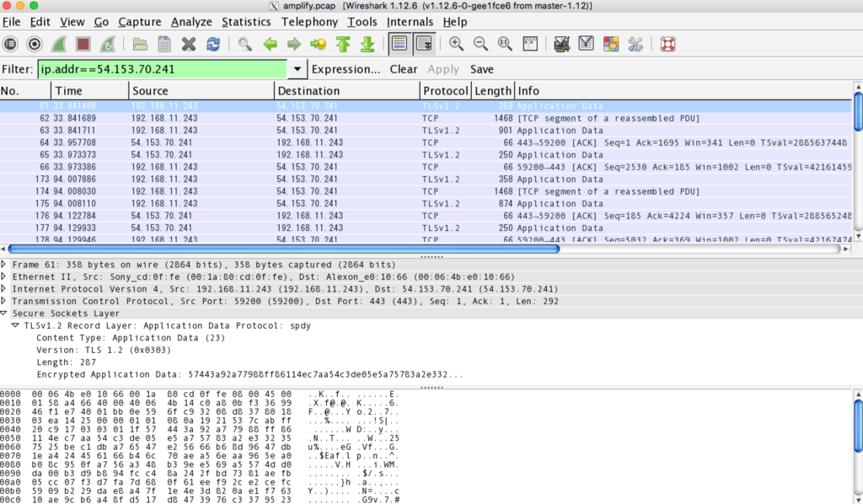Jump to the last packet icon
This screenshot has height=504, width=863.
tap(367, 44)
